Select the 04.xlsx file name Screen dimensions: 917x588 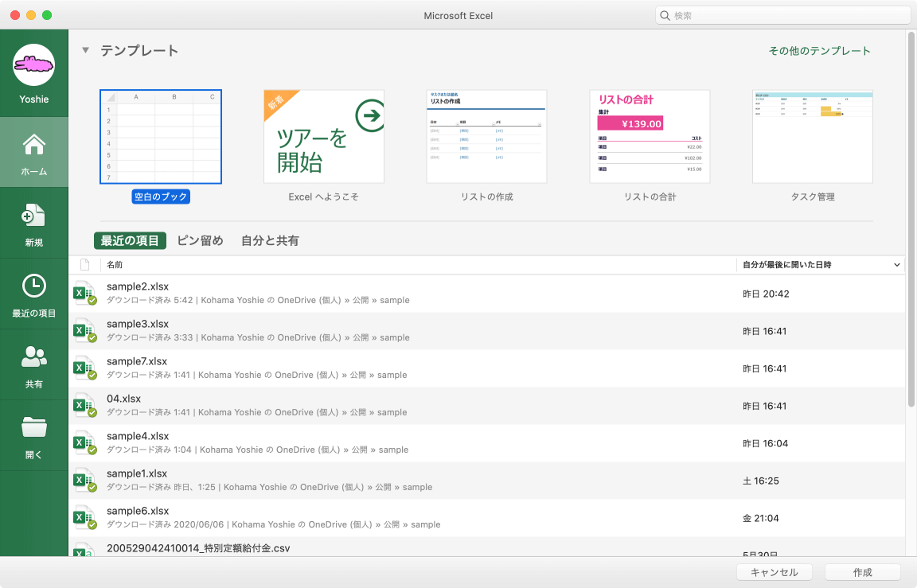(124, 399)
